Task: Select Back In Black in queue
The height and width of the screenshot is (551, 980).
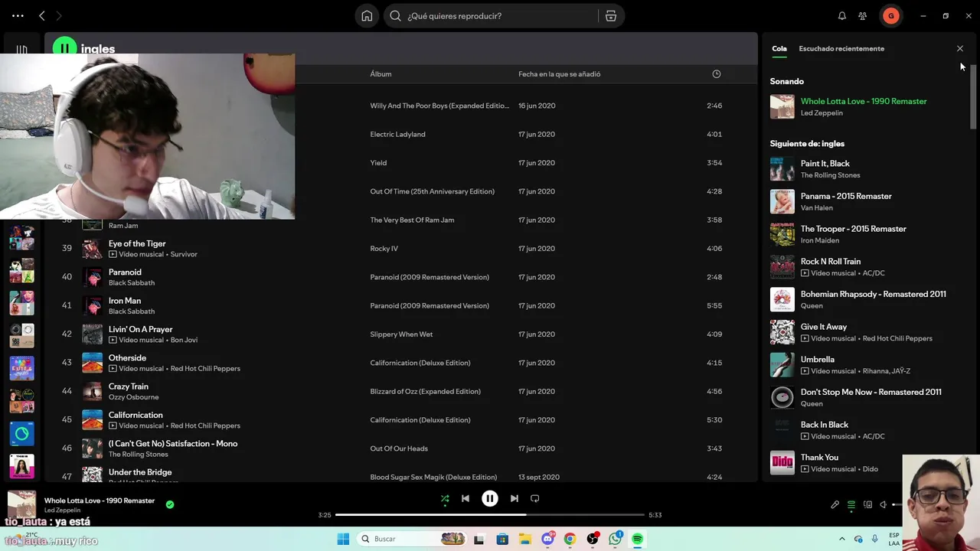Action: 824,425
